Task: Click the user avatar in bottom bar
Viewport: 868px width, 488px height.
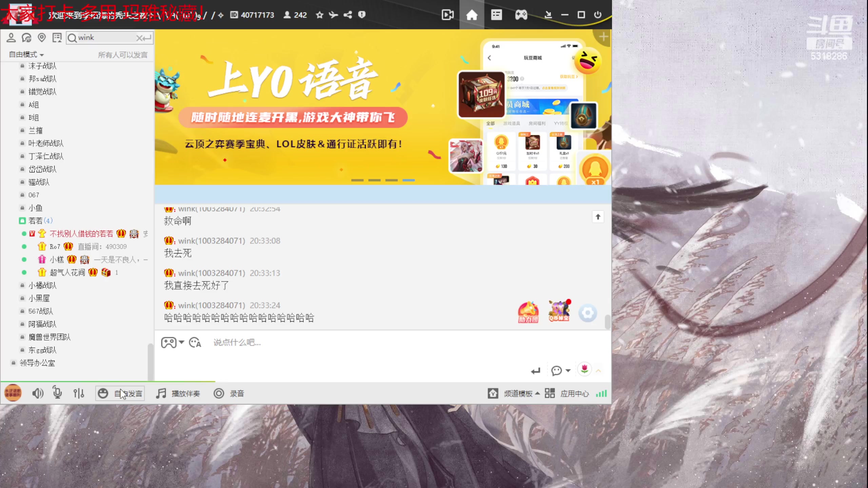Action: 13,393
